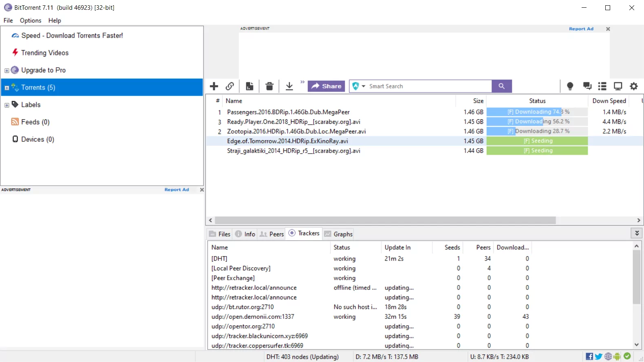The width and height of the screenshot is (644, 362).
Task: Select Zootopia.2016.HDRip torrent row
Action: tap(424, 132)
